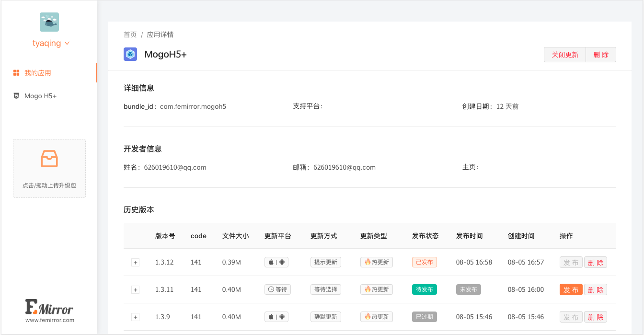The image size is (644, 335).
Task: Click the green 待发布 status badge
Action: [425, 289]
